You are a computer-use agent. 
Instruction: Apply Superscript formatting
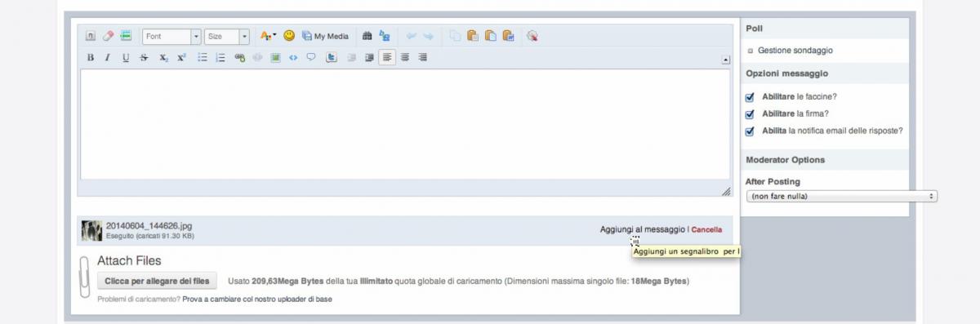tap(181, 58)
